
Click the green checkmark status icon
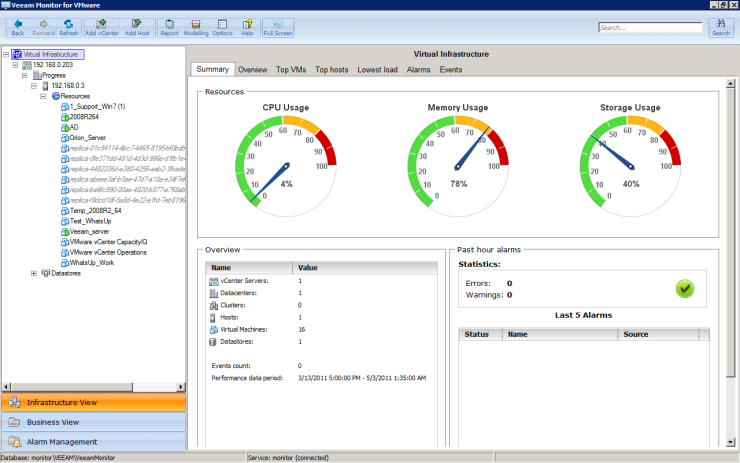coord(684,288)
